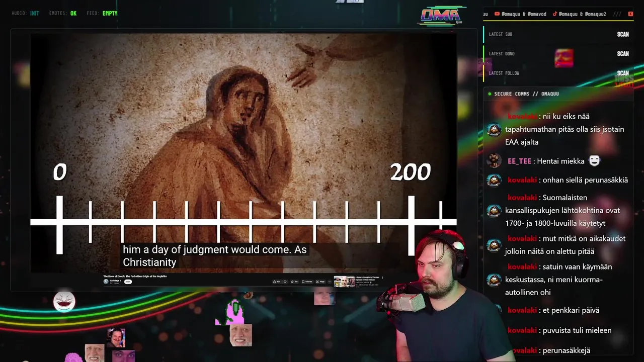
Task: Click SCAN in the Latest Follow row
Action: pos(623,73)
